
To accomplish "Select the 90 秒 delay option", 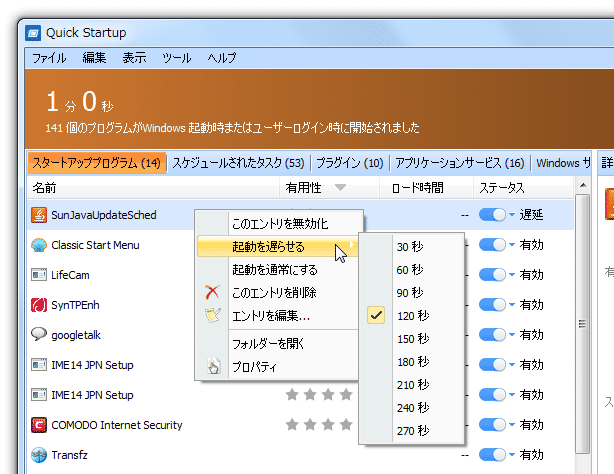I will point(410,293).
